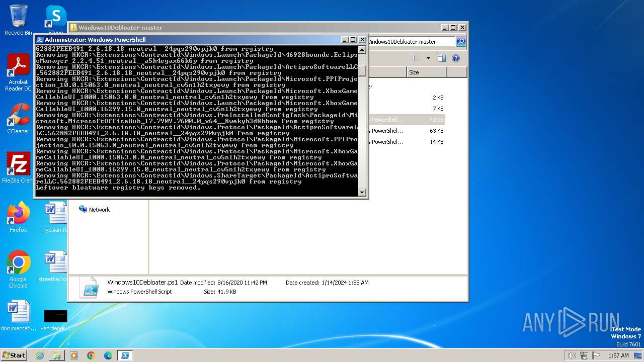
Task: Click 'Leftover bloatware registry keys removed.' line
Action: pos(118,188)
